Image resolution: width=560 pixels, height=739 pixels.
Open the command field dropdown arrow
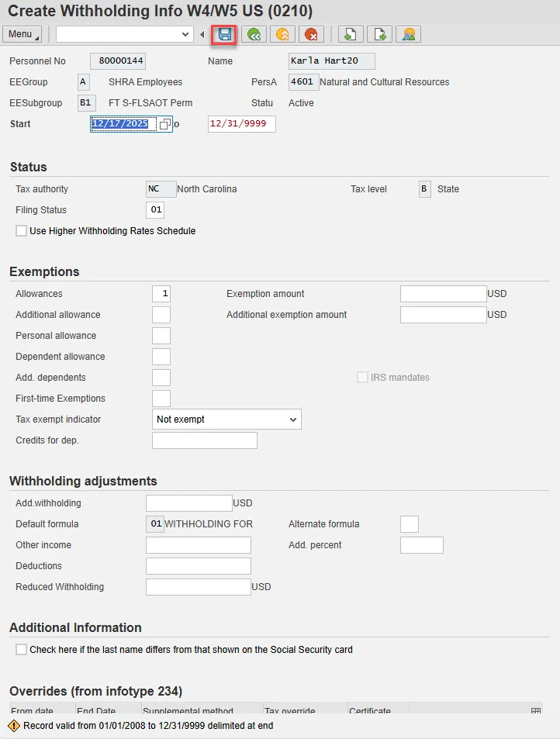pyautogui.click(x=185, y=34)
